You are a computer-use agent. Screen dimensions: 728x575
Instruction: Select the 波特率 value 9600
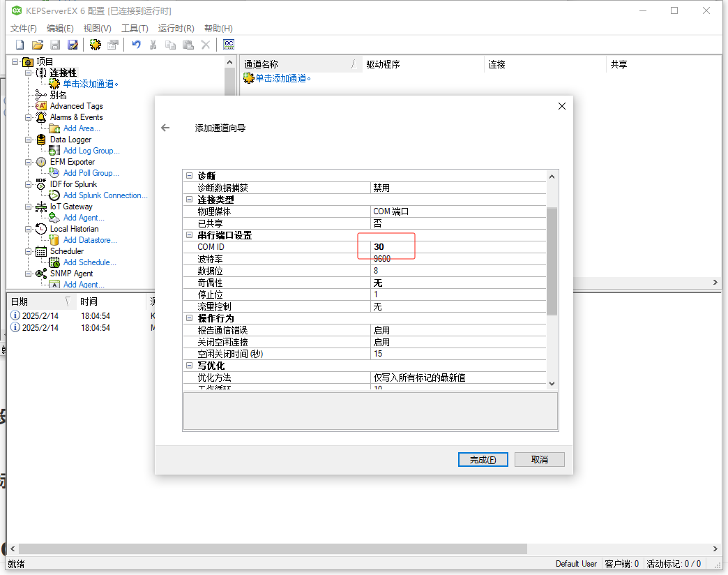tap(457, 259)
